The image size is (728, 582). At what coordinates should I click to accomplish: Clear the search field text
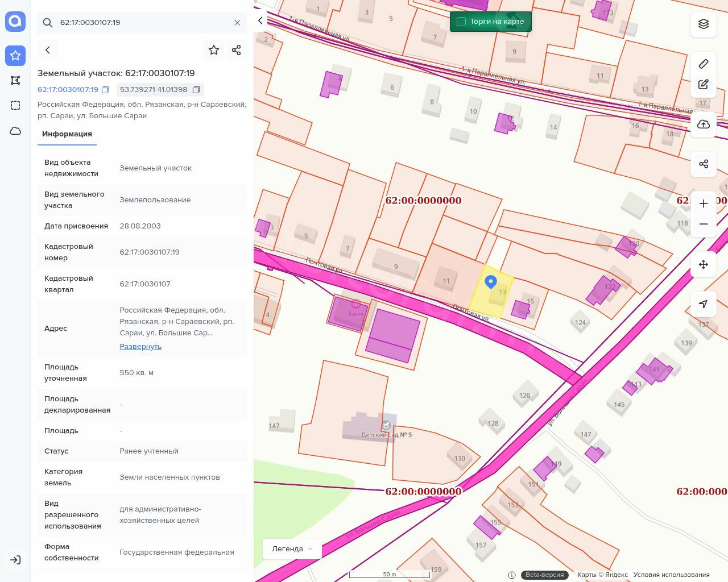(x=237, y=23)
